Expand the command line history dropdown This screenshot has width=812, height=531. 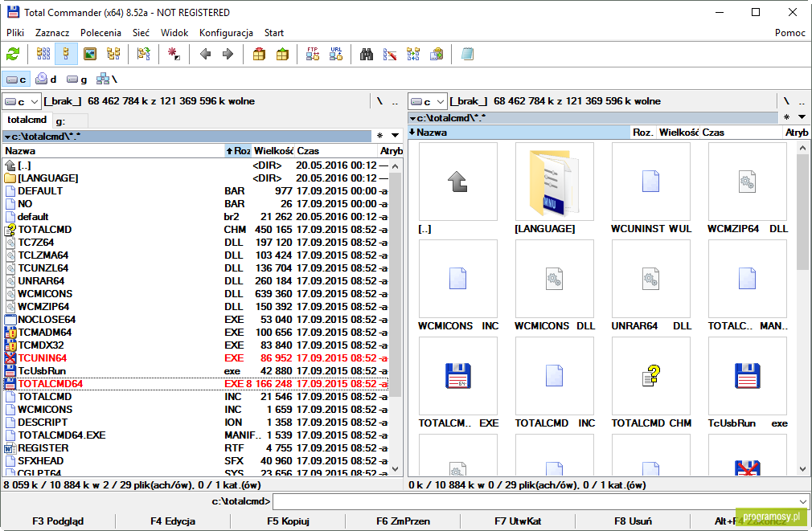point(803,501)
